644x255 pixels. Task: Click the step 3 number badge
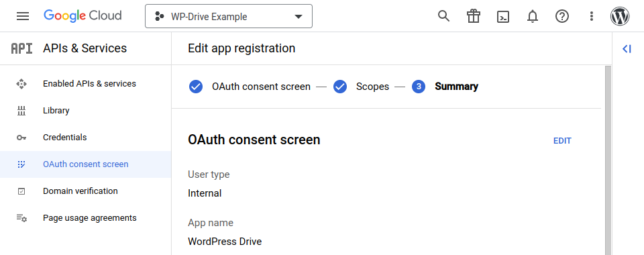point(419,87)
